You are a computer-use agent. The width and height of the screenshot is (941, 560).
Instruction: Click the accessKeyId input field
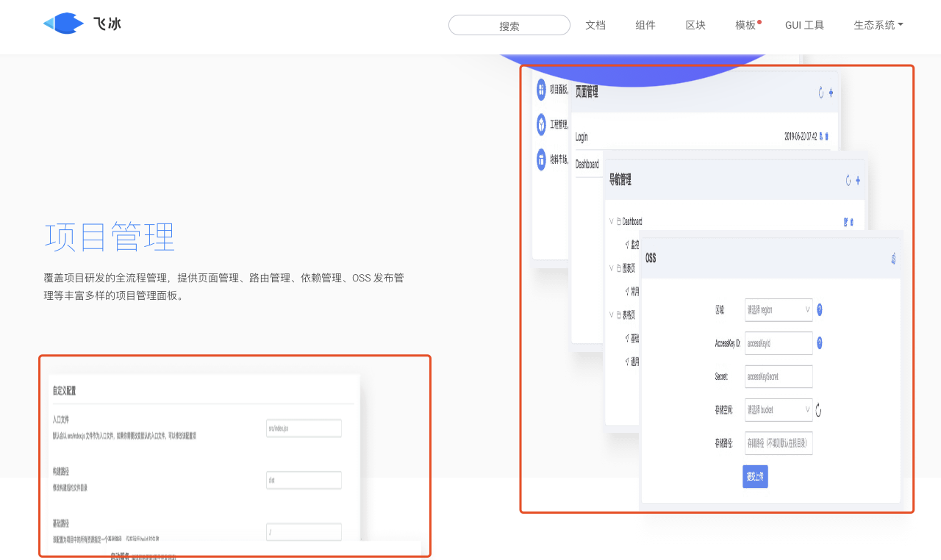(x=779, y=343)
